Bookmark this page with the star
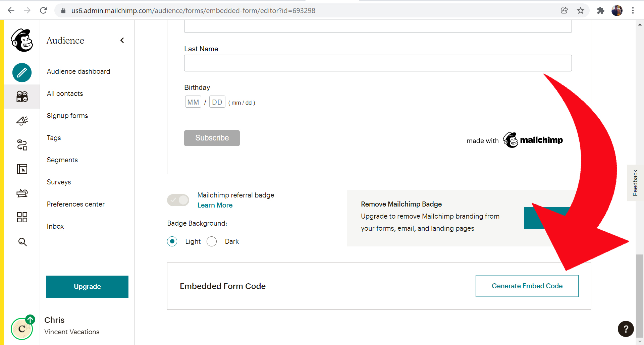This screenshot has width=644, height=345. point(581,10)
